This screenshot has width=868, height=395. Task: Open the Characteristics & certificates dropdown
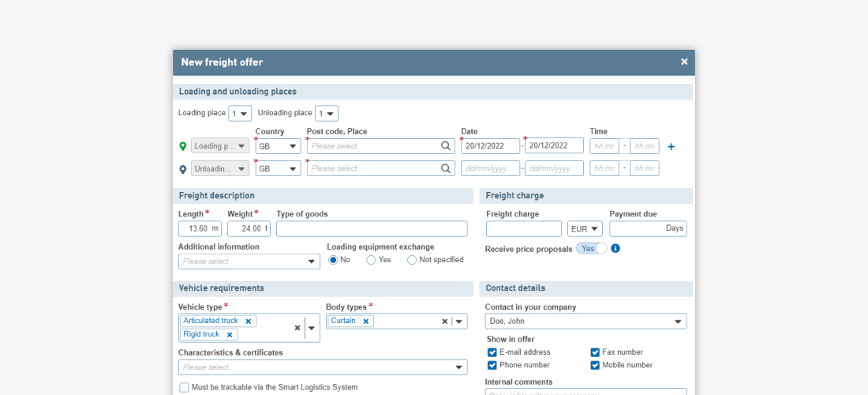(x=458, y=367)
